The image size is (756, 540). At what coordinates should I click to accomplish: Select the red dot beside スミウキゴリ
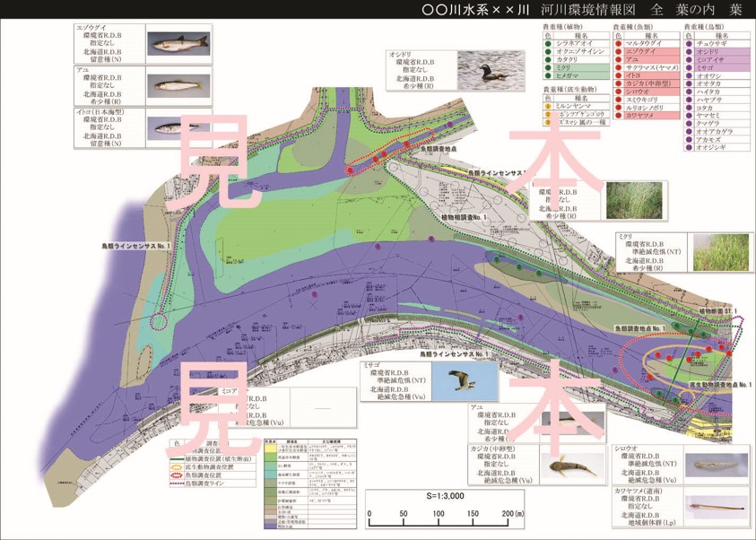[x=619, y=100]
